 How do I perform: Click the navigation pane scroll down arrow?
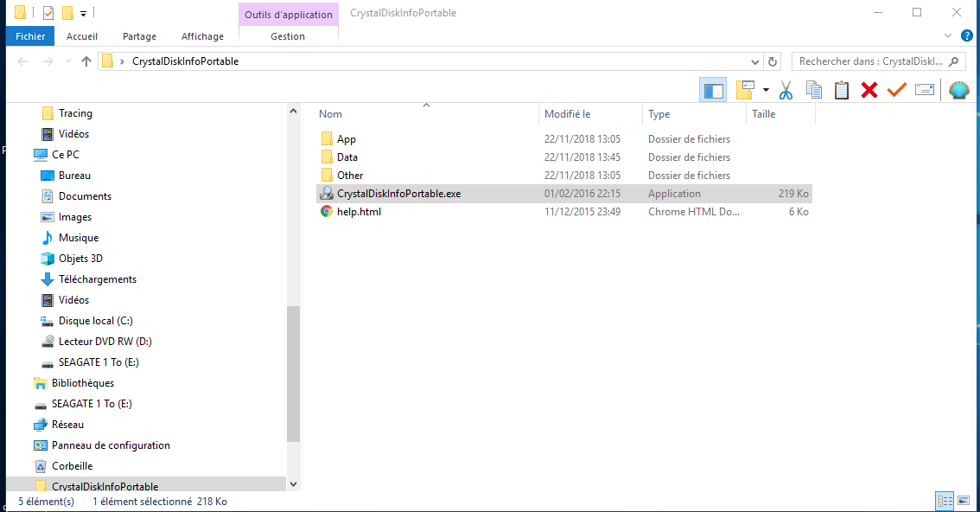pos(293,483)
